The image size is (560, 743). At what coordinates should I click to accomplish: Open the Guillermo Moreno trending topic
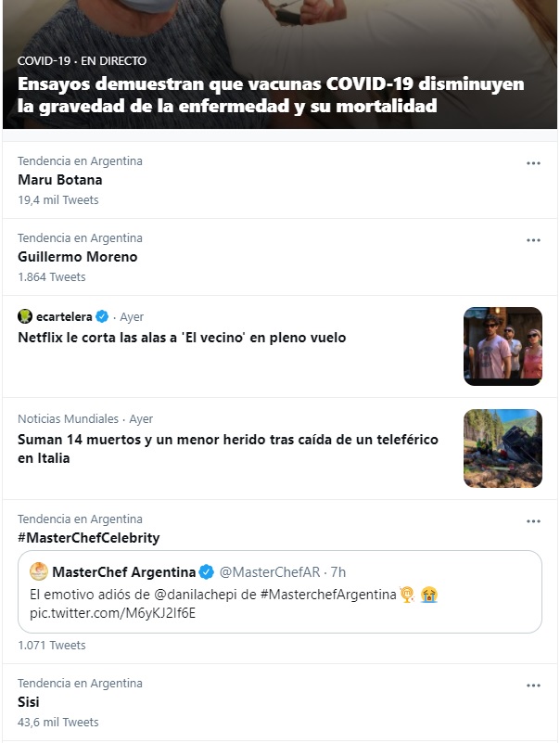[x=78, y=257]
